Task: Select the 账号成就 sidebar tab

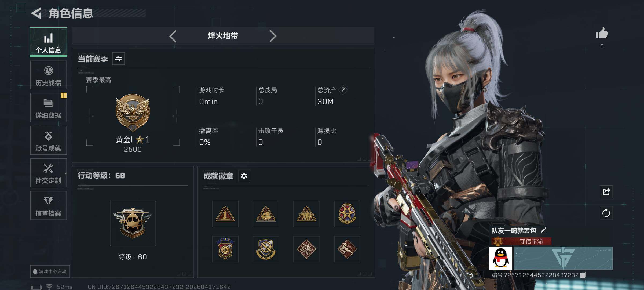Action: tap(48, 140)
